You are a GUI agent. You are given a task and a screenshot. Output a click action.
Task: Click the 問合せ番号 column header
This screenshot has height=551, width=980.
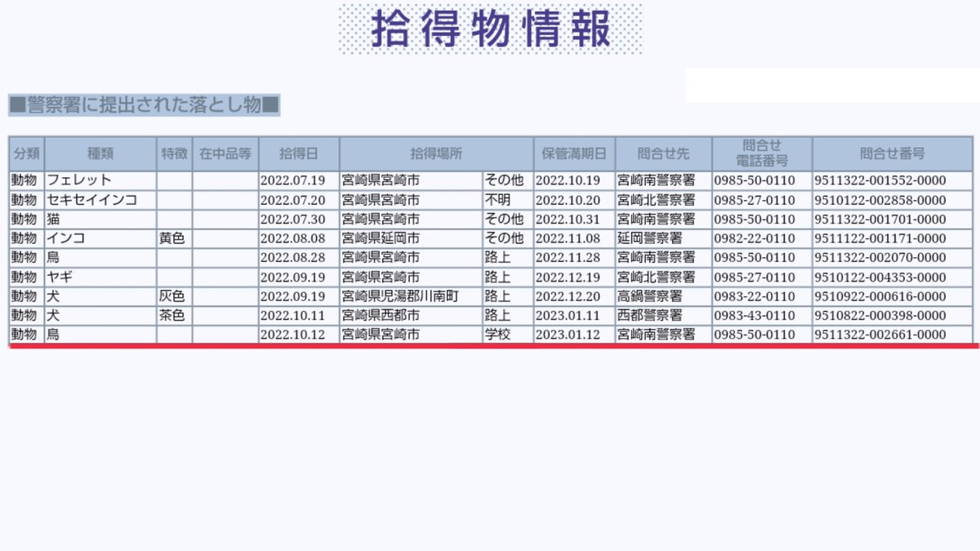893,153
